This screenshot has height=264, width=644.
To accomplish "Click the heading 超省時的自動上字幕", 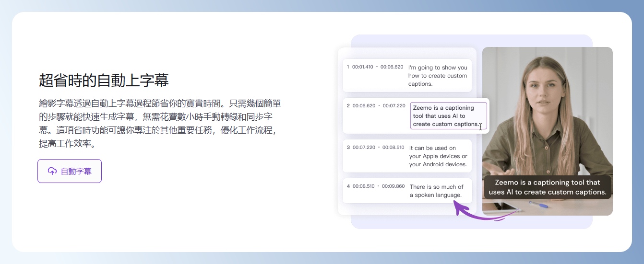I will pos(104,80).
